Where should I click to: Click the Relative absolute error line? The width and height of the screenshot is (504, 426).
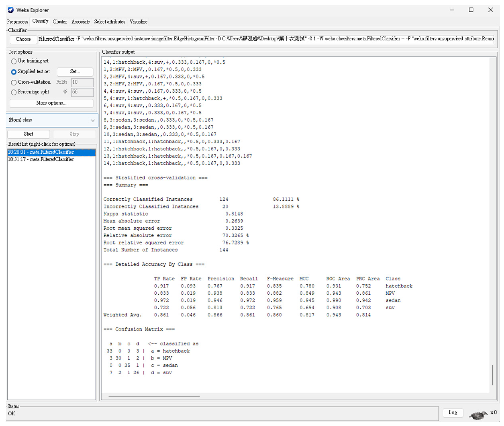point(176,236)
